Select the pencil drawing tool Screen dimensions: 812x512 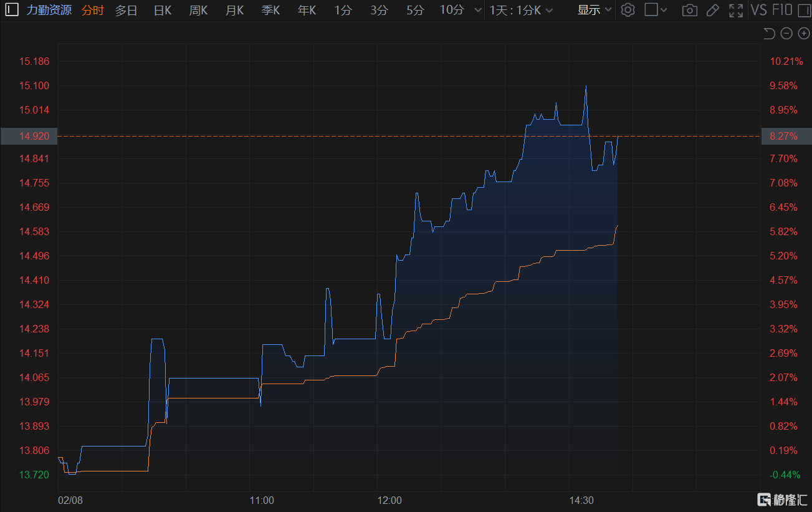pyautogui.click(x=713, y=10)
